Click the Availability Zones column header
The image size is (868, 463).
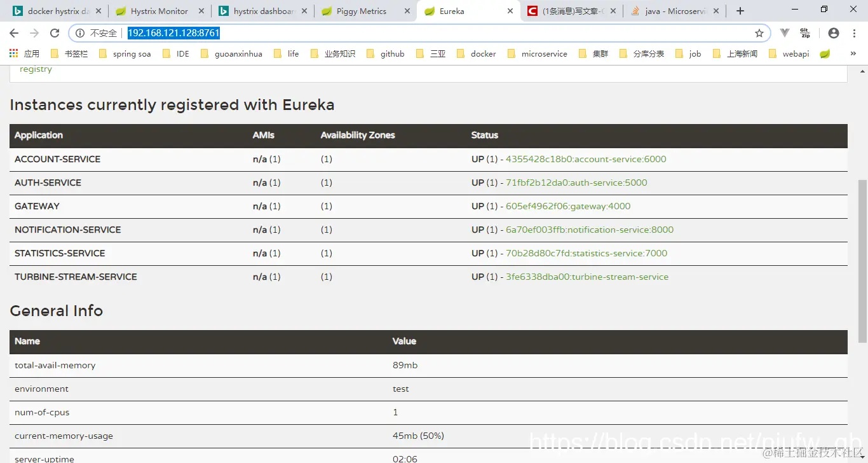click(x=358, y=135)
